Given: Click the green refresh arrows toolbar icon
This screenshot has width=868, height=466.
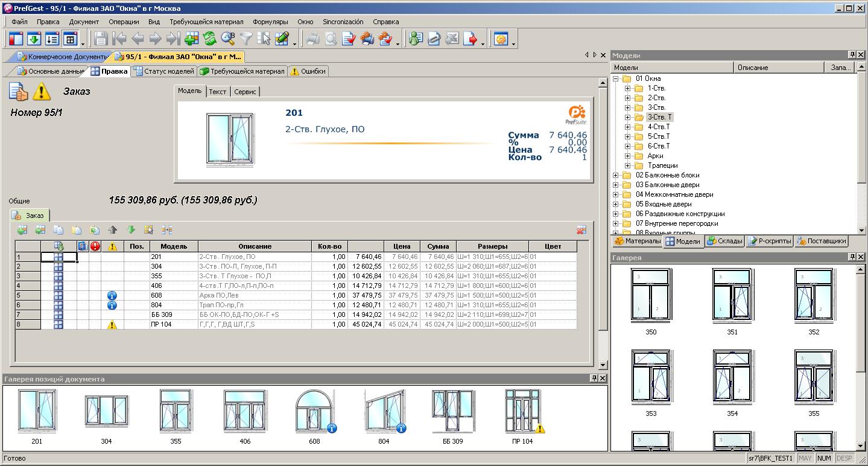Looking at the screenshot, I should point(209,39).
